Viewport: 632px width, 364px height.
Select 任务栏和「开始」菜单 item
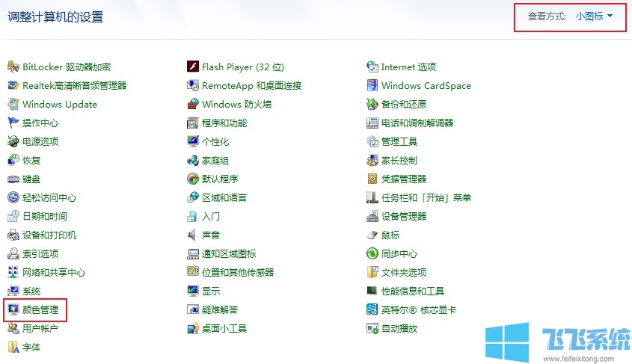click(x=426, y=198)
